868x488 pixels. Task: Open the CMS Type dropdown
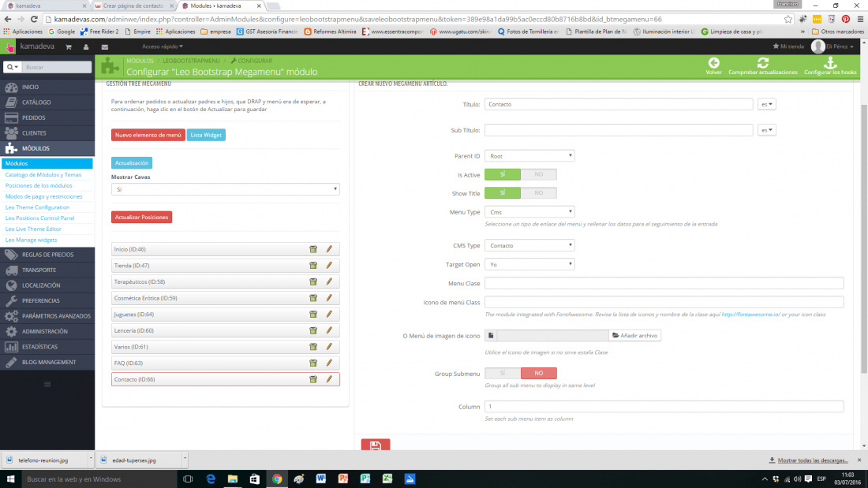click(x=529, y=246)
